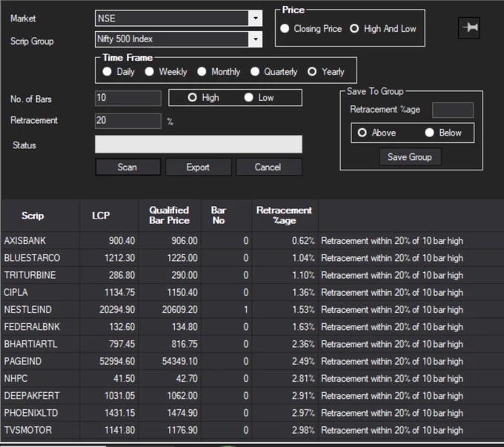Click retracement value 1.04%
504x447 pixels.
click(x=303, y=258)
